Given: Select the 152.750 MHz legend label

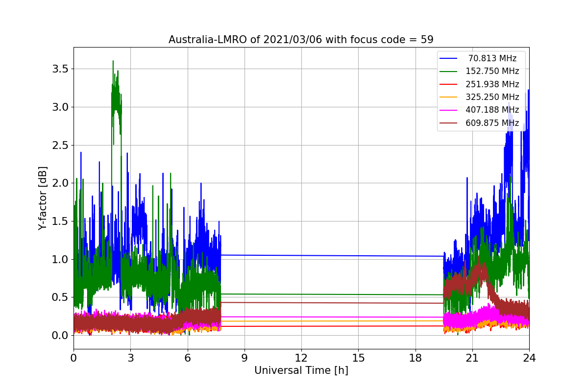Looking at the screenshot, I should coord(492,71).
